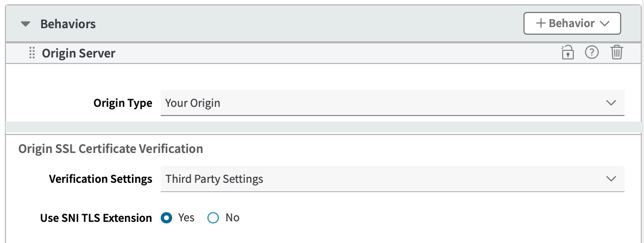Open the Origin Type dropdown

pyautogui.click(x=380, y=103)
